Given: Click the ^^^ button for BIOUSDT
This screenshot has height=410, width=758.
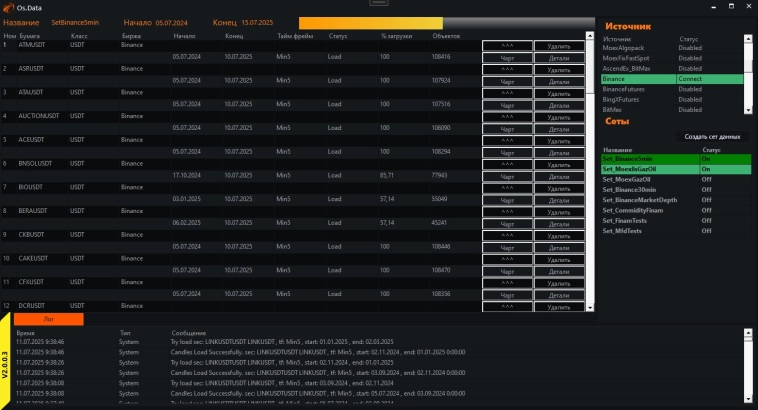Looking at the screenshot, I should tap(507, 187).
